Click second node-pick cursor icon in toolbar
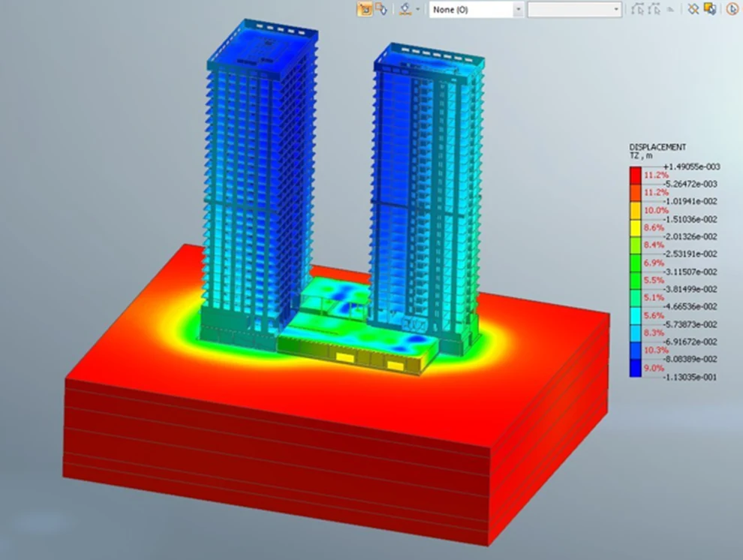 tap(654, 9)
